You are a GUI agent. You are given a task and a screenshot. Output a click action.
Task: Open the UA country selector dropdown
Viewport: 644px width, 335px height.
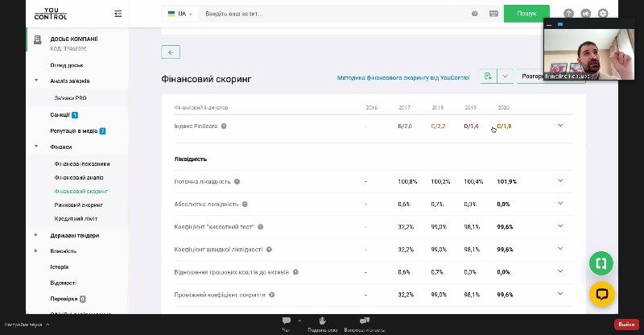pyautogui.click(x=180, y=14)
